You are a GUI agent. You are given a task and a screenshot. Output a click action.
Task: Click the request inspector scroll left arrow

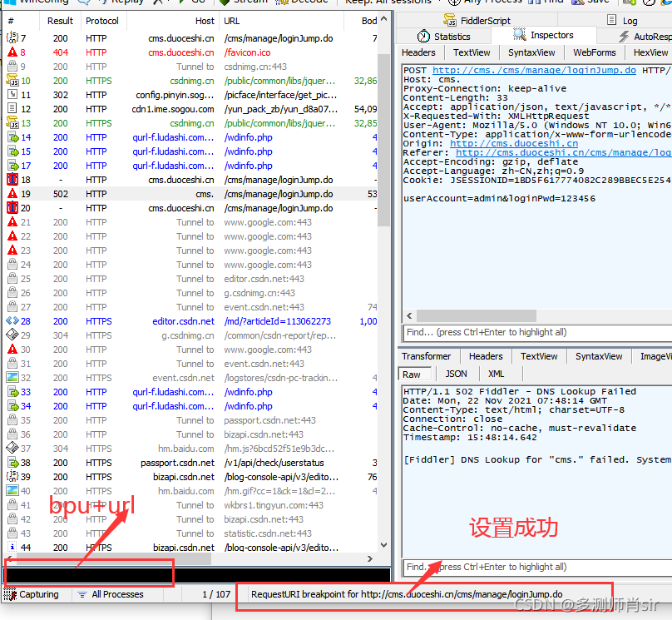pyautogui.click(x=409, y=316)
